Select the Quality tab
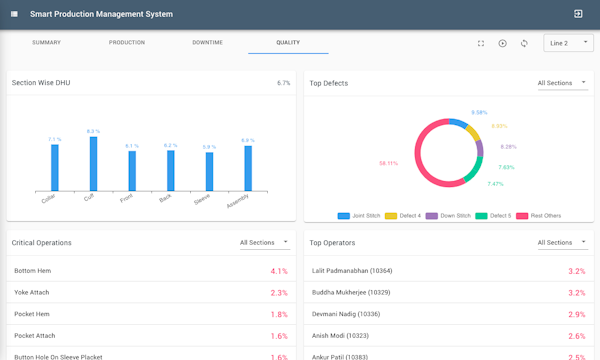Image resolution: width=600 pixels, height=360 pixels. (x=288, y=42)
